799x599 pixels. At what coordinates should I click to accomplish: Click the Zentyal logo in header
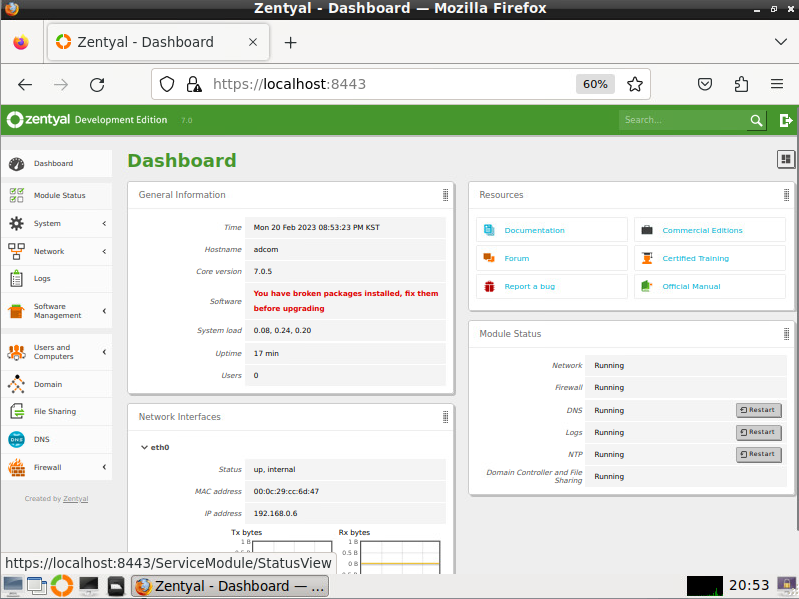(x=38, y=120)
